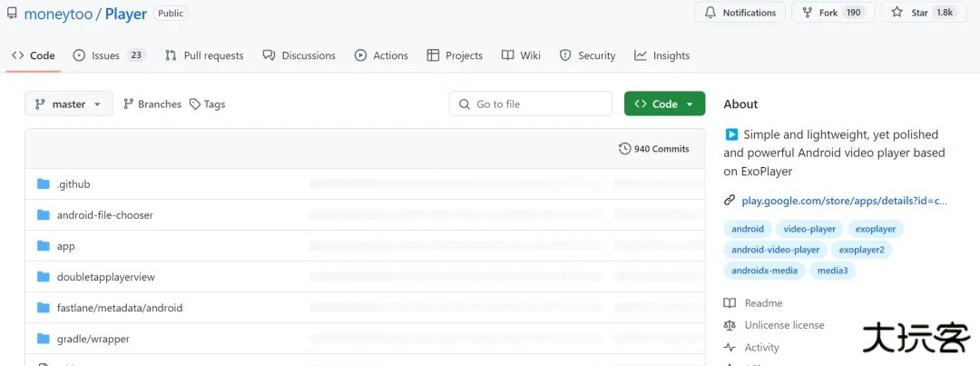This screenshot has height=366, width=980.
Task: Open the fork count 190
Action: pyautogui.click(x=853, y=13)
